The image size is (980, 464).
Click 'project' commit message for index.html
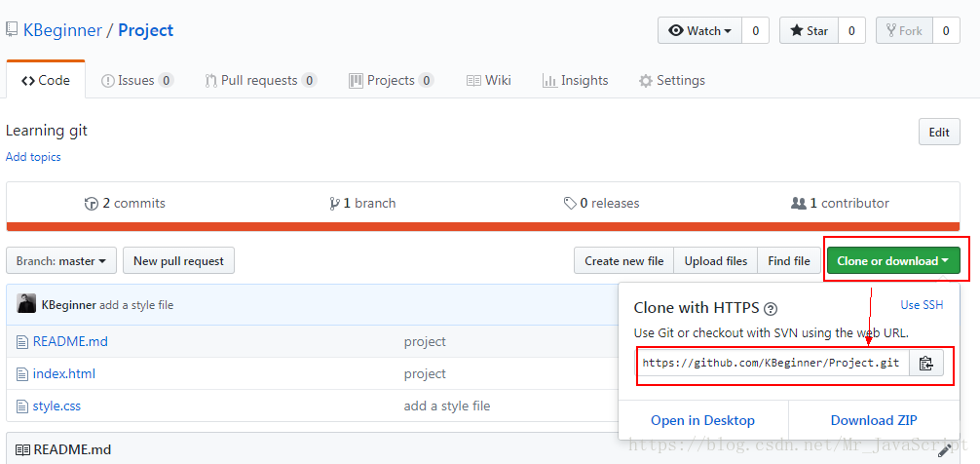[x=425, y=374]
